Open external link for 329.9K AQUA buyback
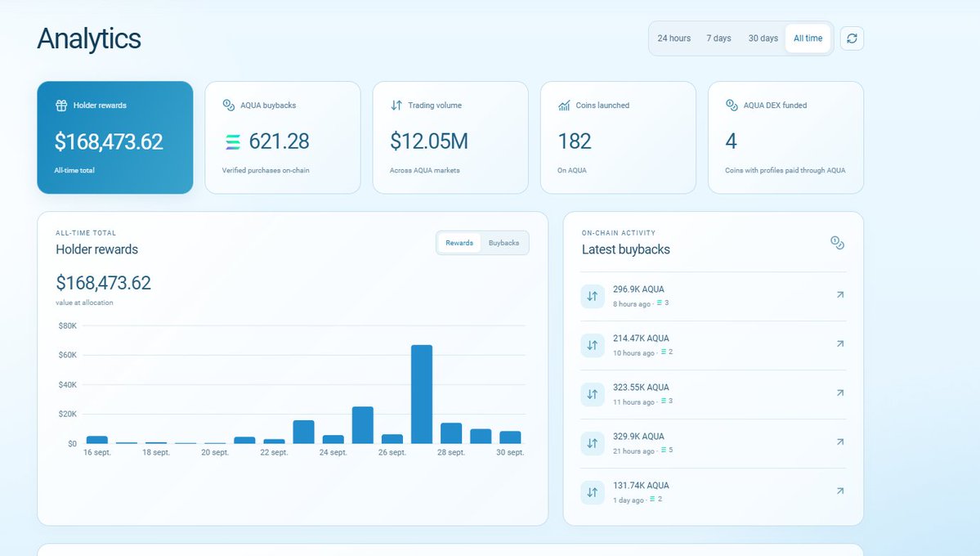The image size is (980, 556). (840, 442)
